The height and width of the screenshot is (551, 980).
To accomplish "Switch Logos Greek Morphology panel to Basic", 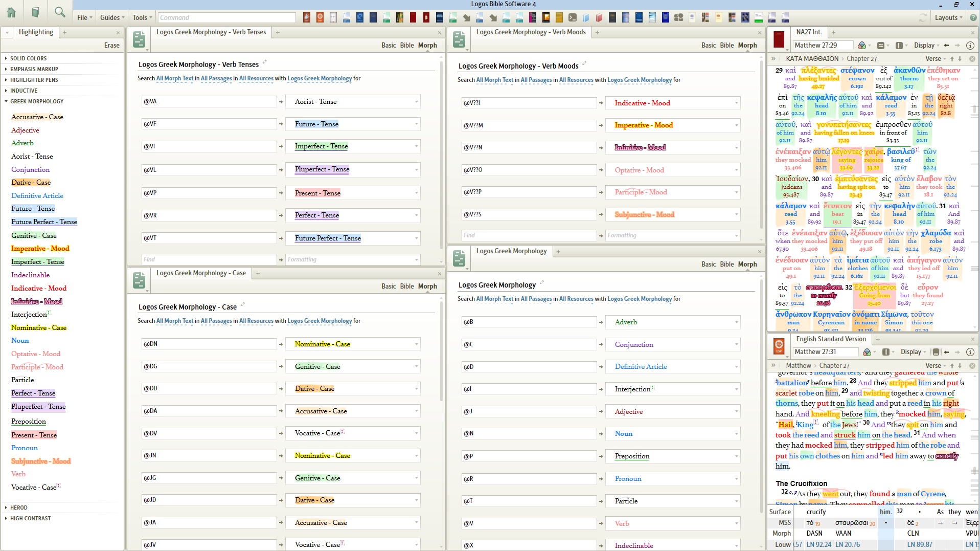I will coord(709,265).
